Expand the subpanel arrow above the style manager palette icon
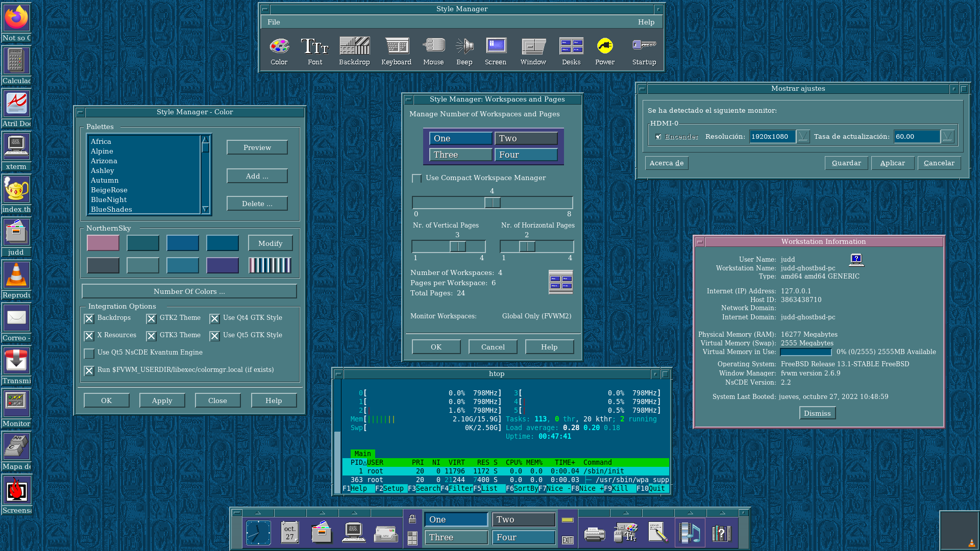This screenshot has height=551, width=980. click(626, 513)
